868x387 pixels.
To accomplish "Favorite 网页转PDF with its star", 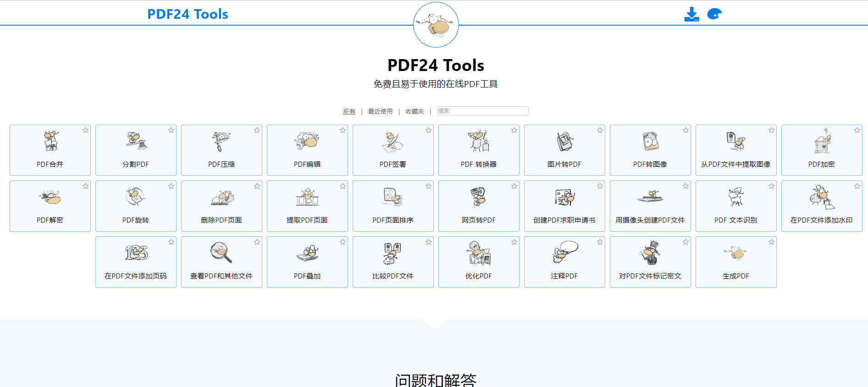I will click(x=514, y=186).
